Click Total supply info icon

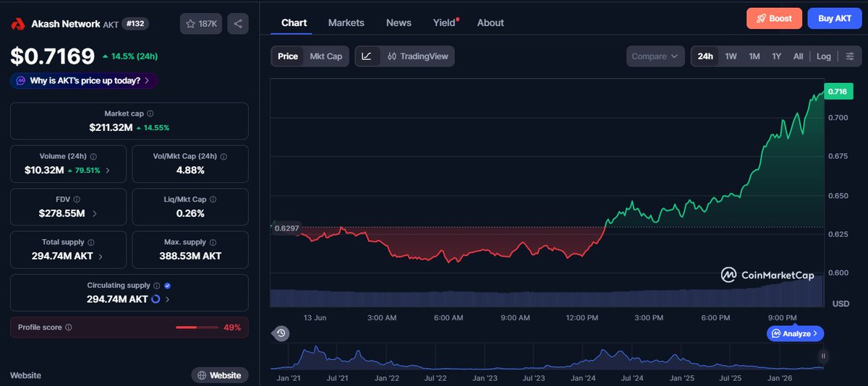(x=92, y=242)
